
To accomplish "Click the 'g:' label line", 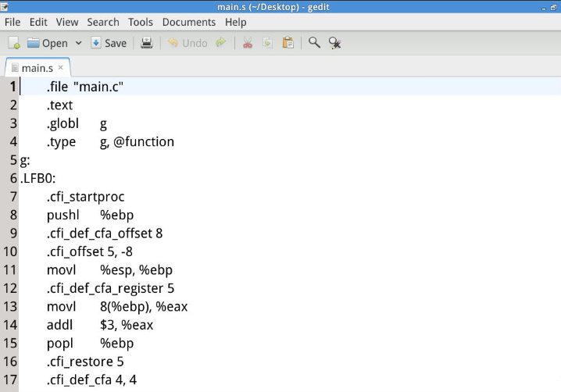I will point(25,161).
